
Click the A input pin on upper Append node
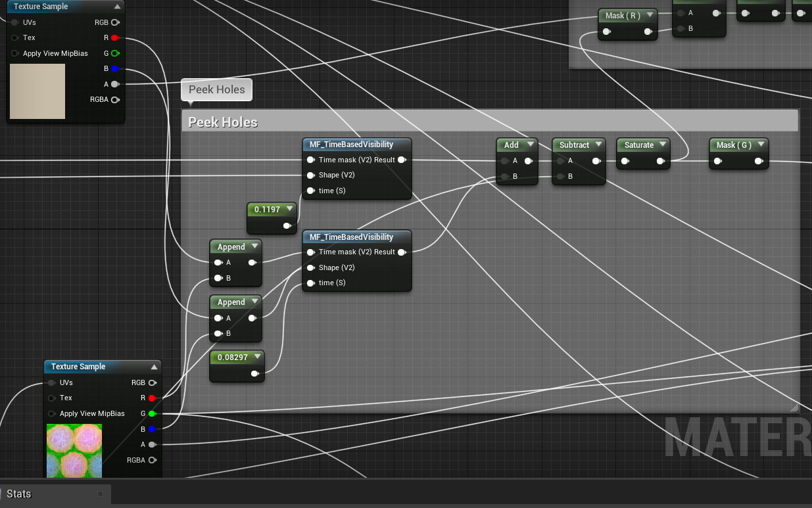tap(218, 263)
